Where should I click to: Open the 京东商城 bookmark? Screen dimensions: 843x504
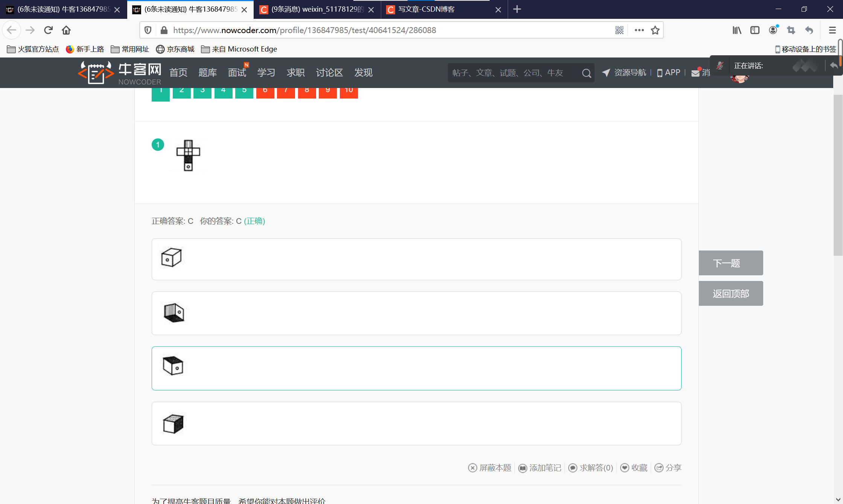point(175,49)
